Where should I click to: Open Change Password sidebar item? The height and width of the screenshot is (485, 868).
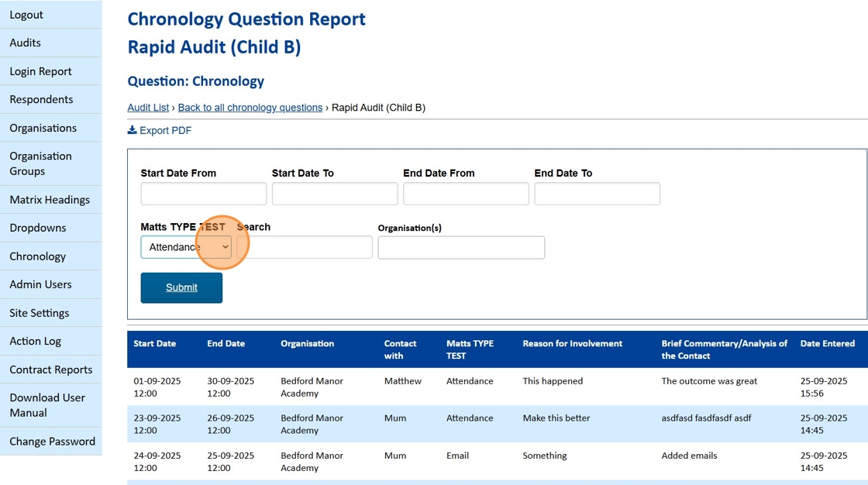tap(51, 442)
